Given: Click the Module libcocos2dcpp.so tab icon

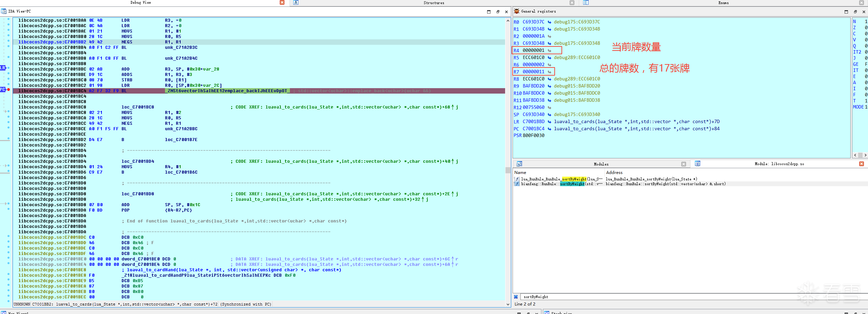Looking at the screenshot, I should (698, 164).
